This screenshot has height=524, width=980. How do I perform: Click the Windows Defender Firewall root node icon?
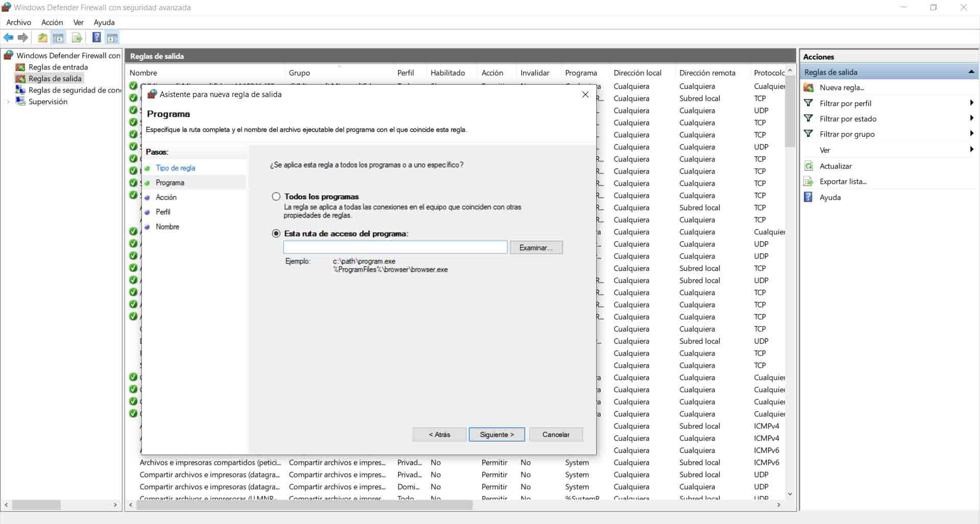pyautogui.click(x=8, y=55)
